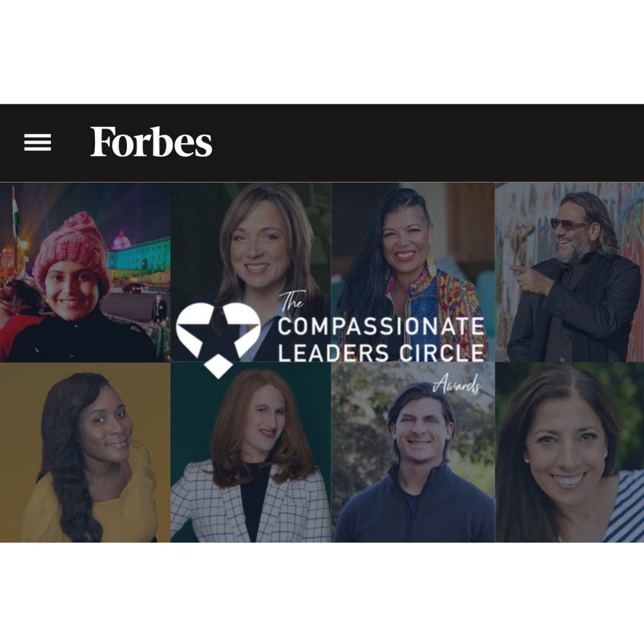Open the hamburger menu in the Forbes header
Viewport: 644px width, 644px height.
click(x=38, y=143)
